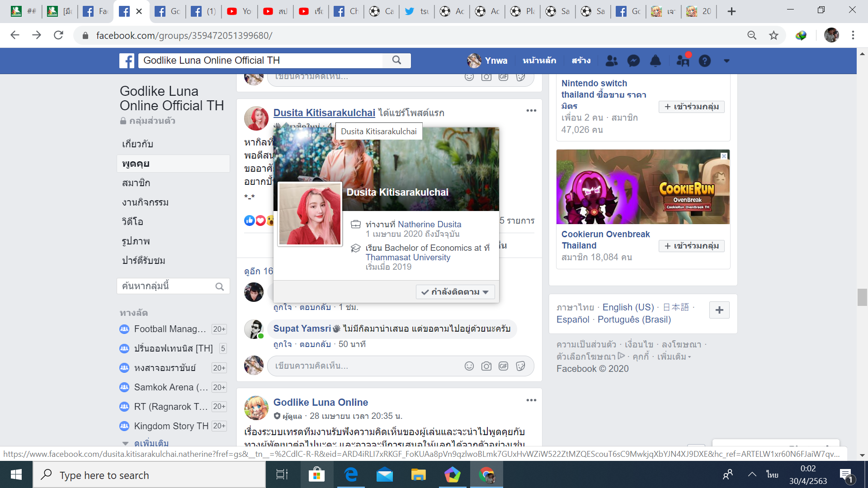Insert GIF in bottom comment box
The width and height of the screenshot is (868, 488).
503,366
